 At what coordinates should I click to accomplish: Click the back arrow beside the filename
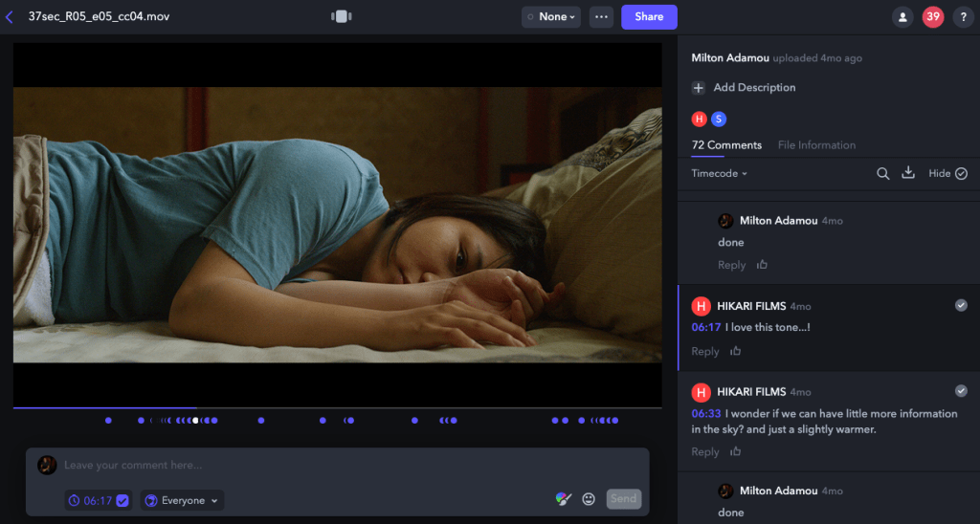10,17
